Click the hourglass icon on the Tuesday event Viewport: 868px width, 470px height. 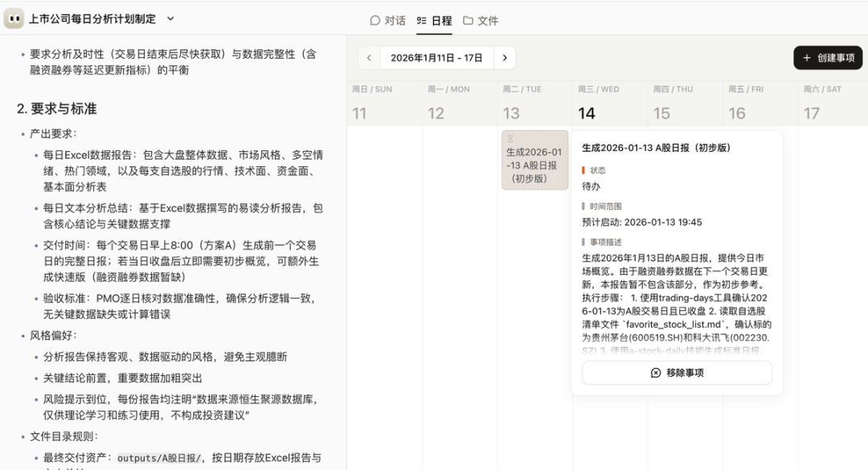click(510, 138)
